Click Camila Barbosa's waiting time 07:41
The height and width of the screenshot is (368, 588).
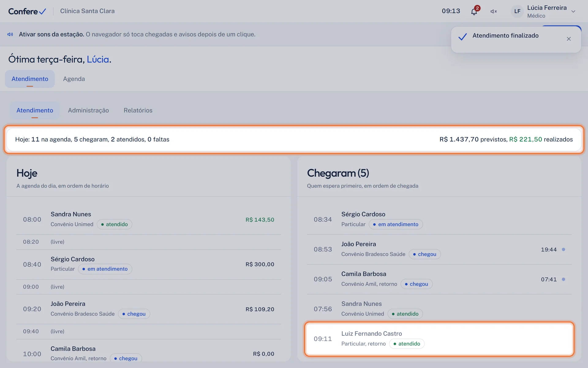(x=548, y=279)
